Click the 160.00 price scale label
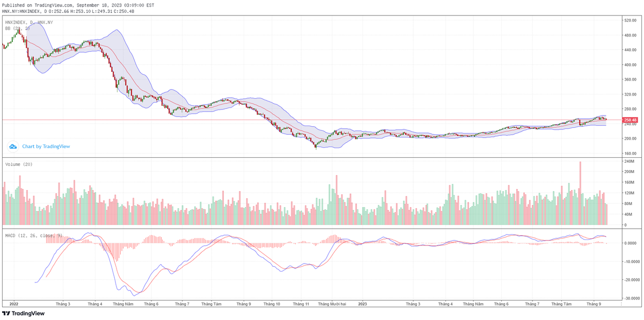This screenshot has height=320, width=644. 630,154
